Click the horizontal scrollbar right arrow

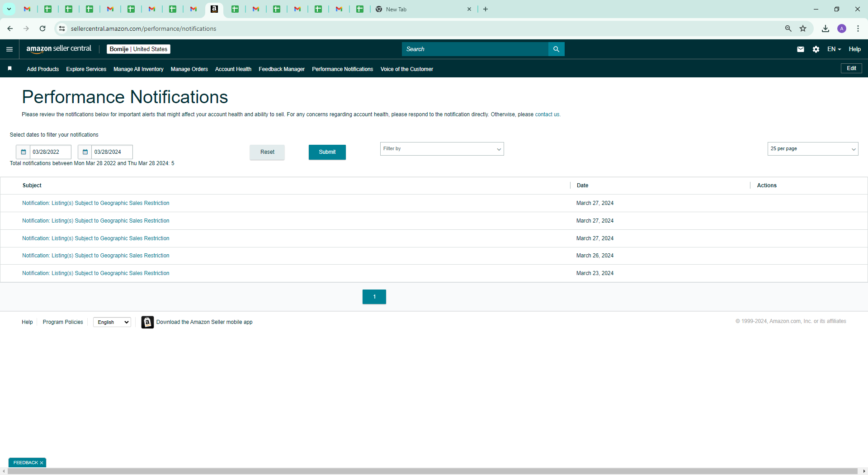coord(864,471)
